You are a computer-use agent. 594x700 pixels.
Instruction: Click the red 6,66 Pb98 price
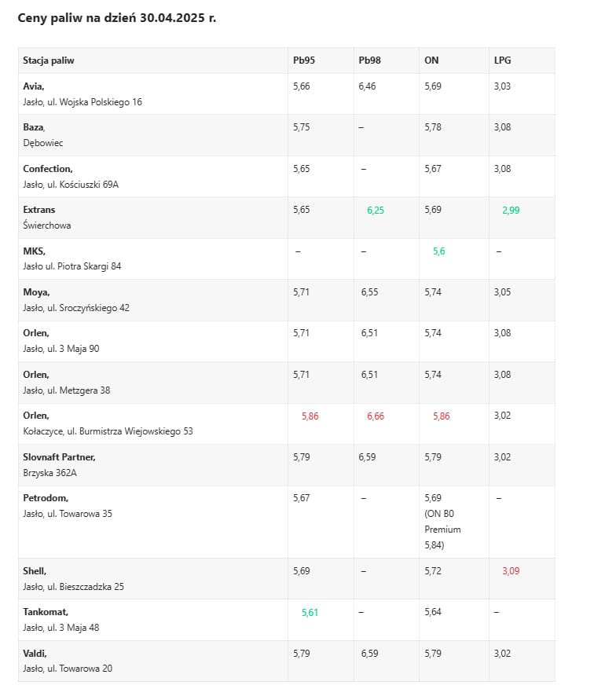pyautogui.click(x=376, y=416)
